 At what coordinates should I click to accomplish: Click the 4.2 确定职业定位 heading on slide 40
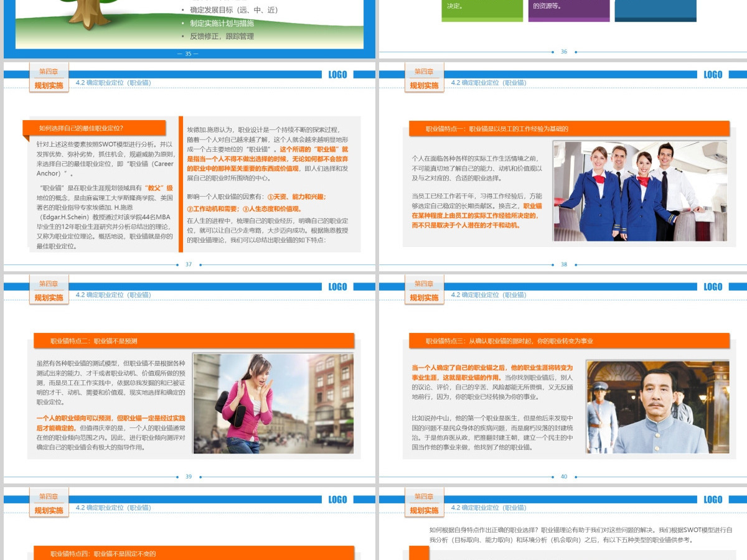[489, 295]
